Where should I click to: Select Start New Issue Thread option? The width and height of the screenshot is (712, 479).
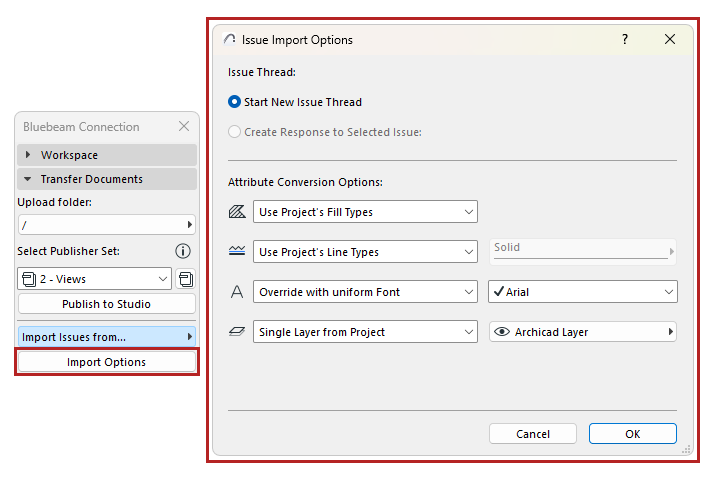(235, 102)
